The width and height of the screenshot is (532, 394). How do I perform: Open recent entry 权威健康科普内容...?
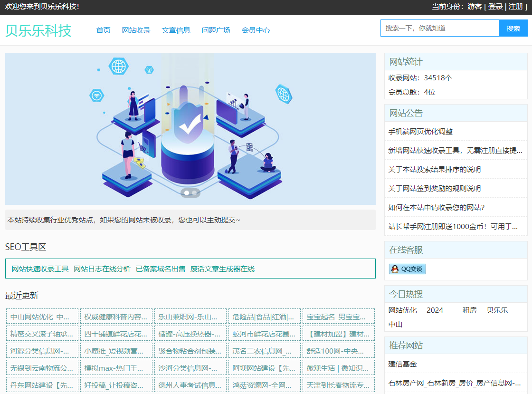(116, 317)
